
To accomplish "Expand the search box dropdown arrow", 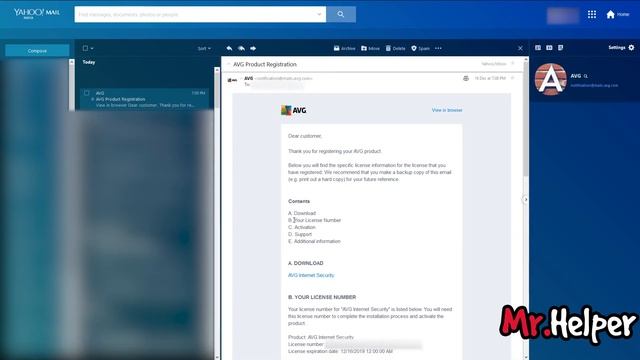I will pyautogui.click(x=319, y=14).
